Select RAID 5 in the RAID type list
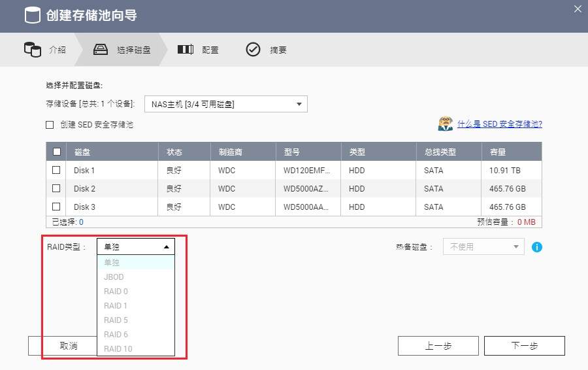 tap(136, 320)
